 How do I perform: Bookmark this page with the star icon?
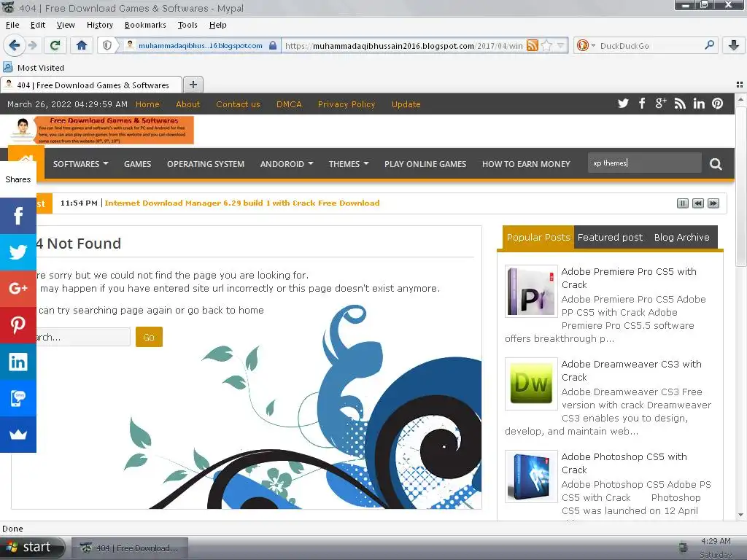click(x=546, y=45)
